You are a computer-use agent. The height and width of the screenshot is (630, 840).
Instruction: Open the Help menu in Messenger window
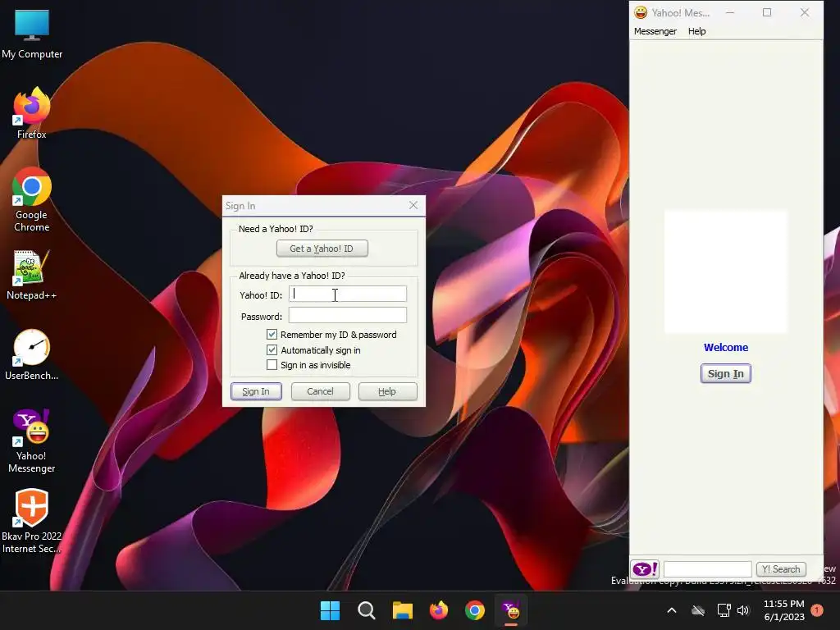coord(697,31)
